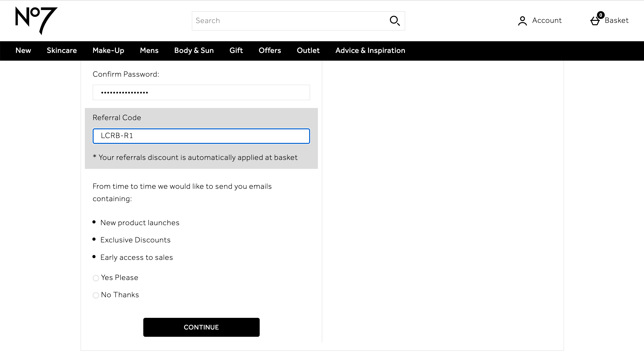Click the search magnifier icon

point(394,20)
